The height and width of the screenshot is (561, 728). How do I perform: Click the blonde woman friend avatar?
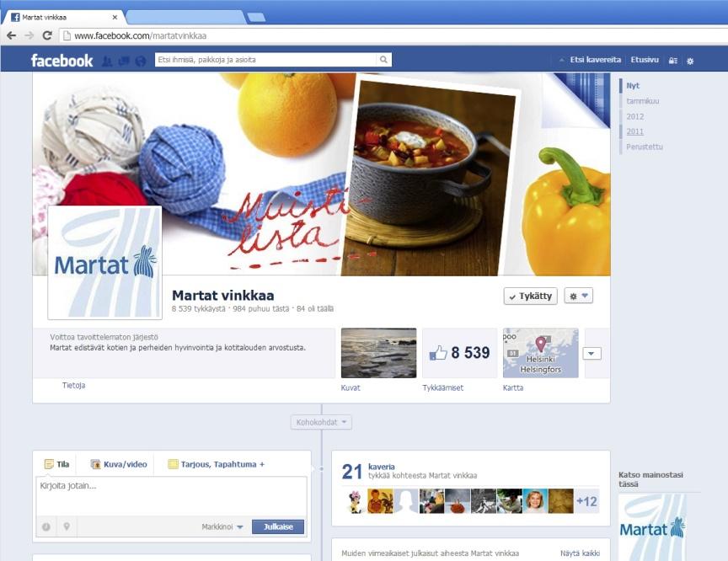click(535, 501)
